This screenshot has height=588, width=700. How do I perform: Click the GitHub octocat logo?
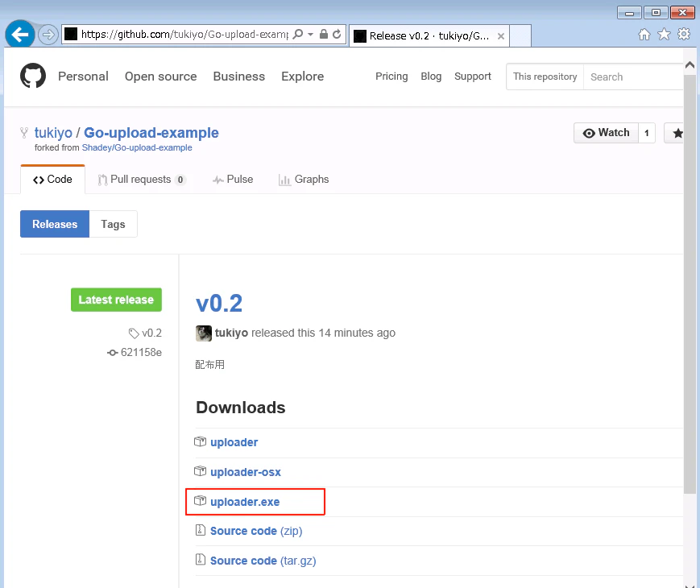(x=33, y=76)
